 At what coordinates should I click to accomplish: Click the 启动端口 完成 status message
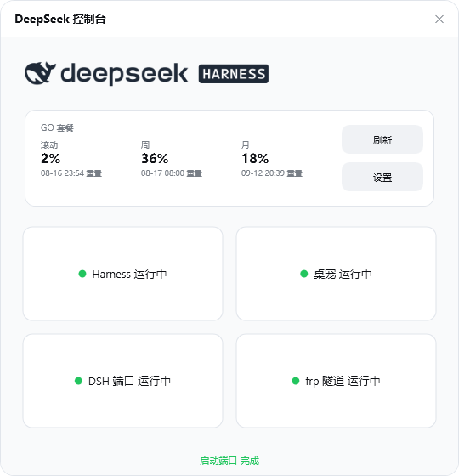coord(229,461)
